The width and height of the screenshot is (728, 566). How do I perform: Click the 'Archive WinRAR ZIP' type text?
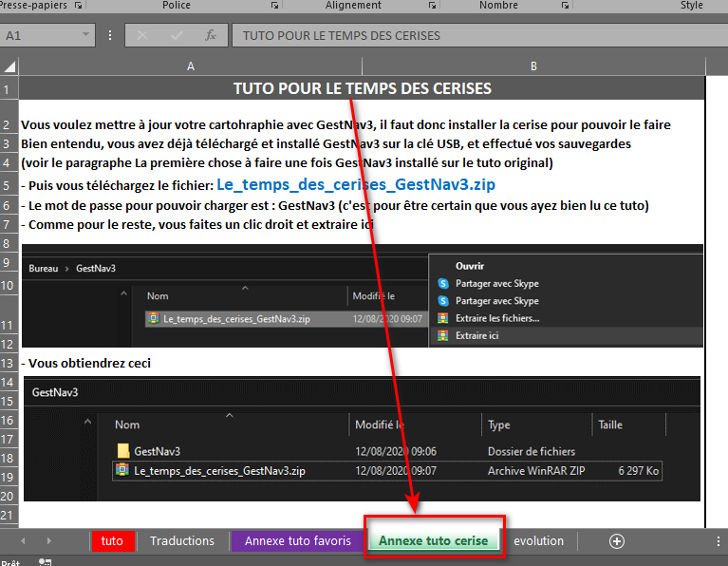(x=536, y=471)
